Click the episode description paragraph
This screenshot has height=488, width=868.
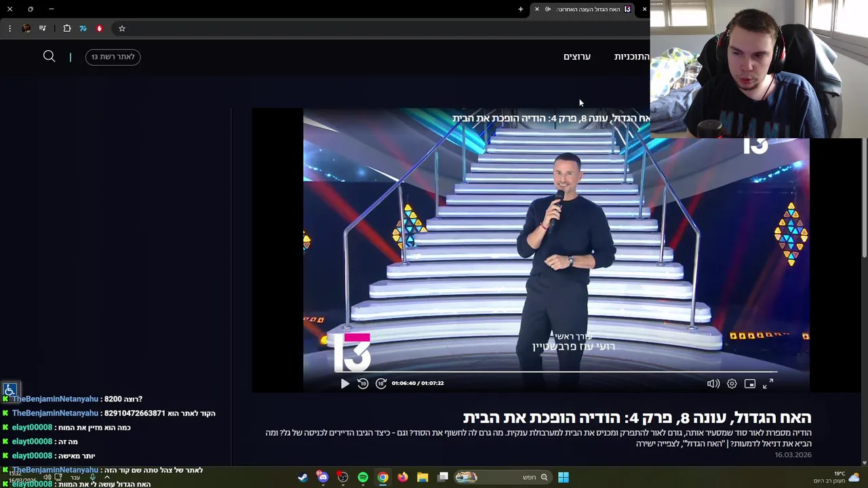click(538, 438)
